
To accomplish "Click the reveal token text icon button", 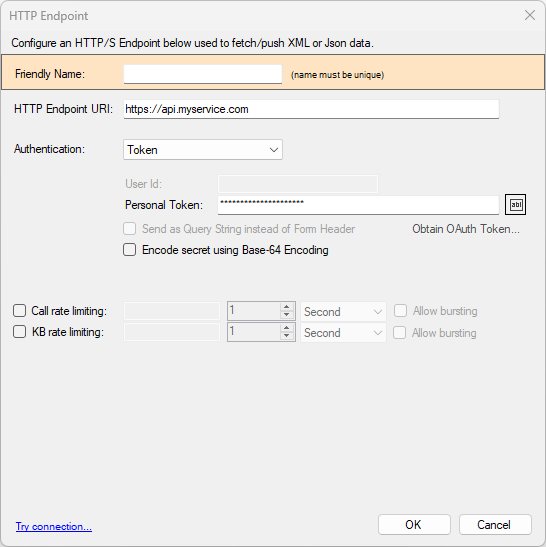I will coord(515,204).
